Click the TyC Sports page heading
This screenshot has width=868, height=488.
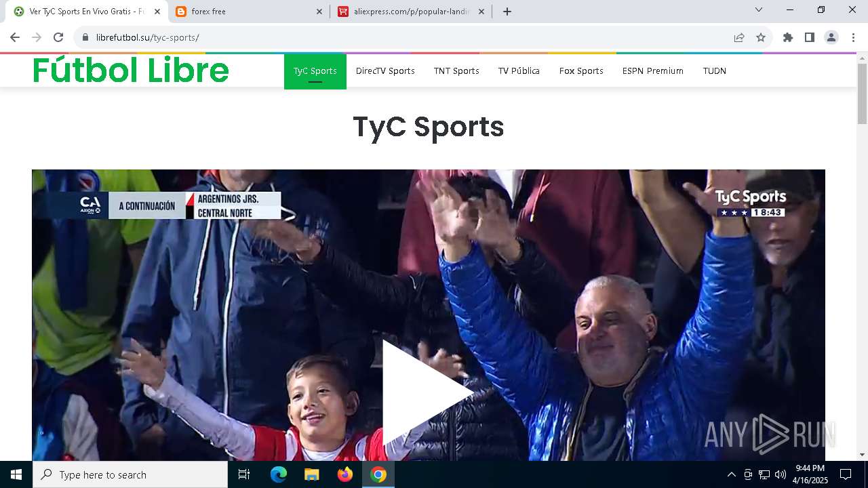click(429, 127)
